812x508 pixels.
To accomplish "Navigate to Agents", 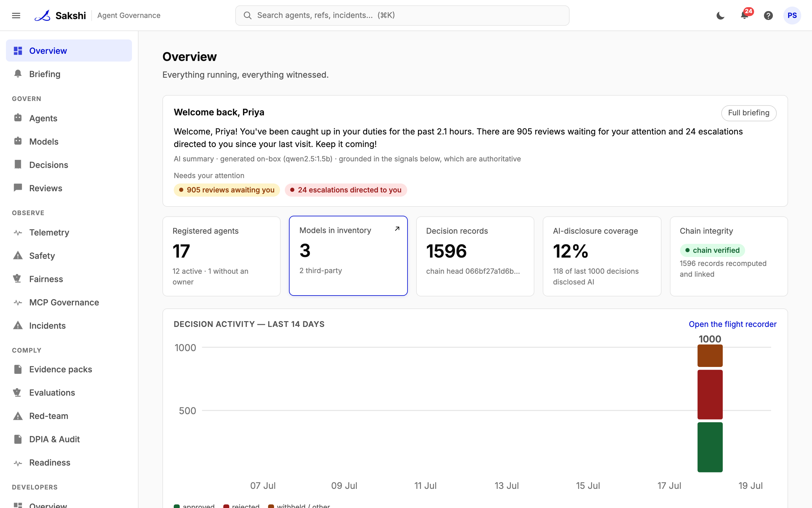I will click(69, 118).
